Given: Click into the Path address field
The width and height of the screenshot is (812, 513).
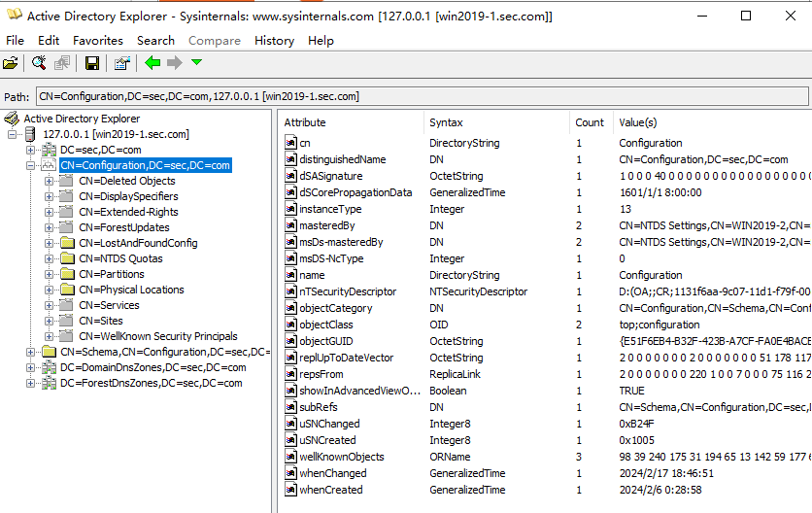Looking at the screenshot, I should pyautogui.click(x=420, y=96).
